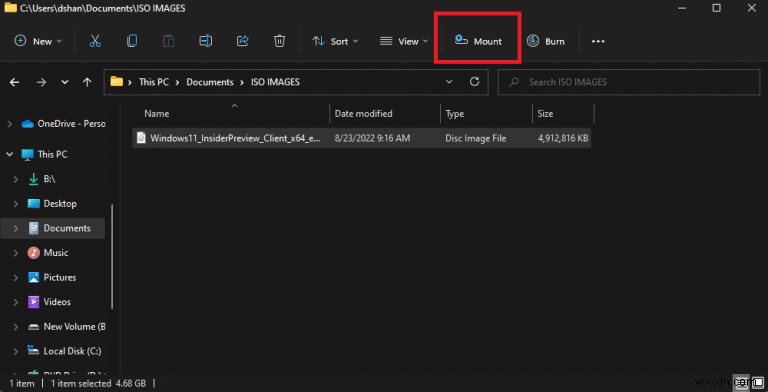Click the Share icon in toolbar
Viewport: 768px width, 392px height.
tap(242, 41)
